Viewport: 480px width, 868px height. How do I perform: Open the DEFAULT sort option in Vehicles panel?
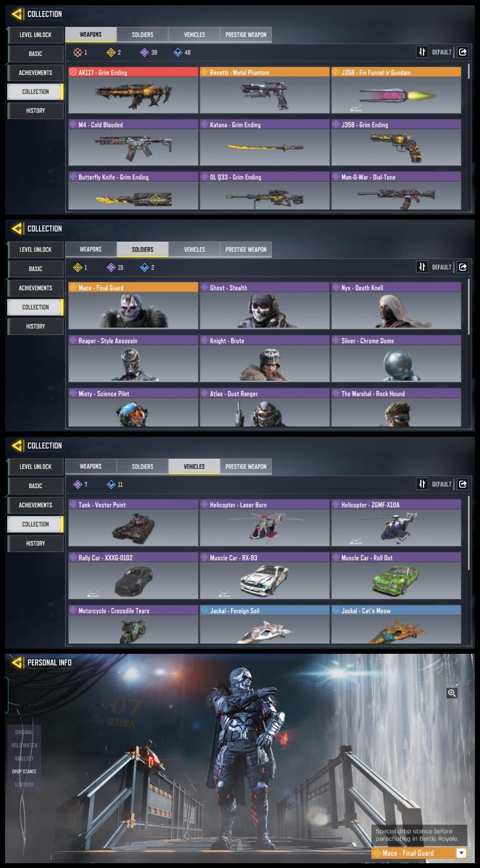[x=441, y=484]
